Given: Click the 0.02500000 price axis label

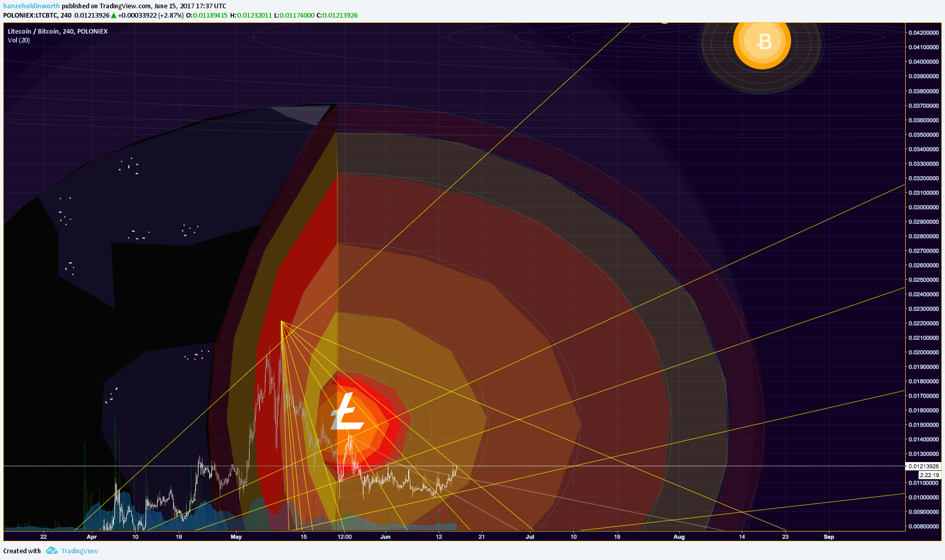Looking at the screenshot, I should 923,280.
